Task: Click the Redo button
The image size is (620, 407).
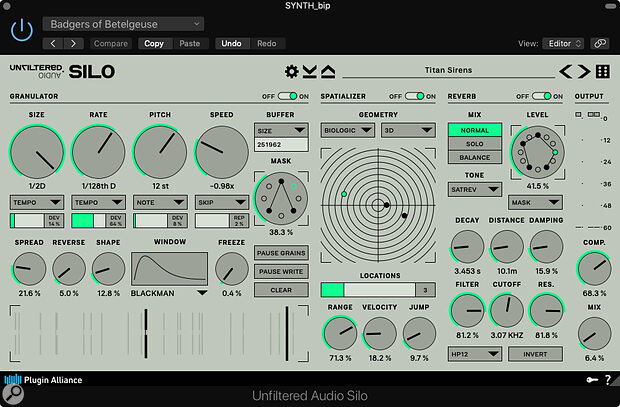Action: point(267,44)
